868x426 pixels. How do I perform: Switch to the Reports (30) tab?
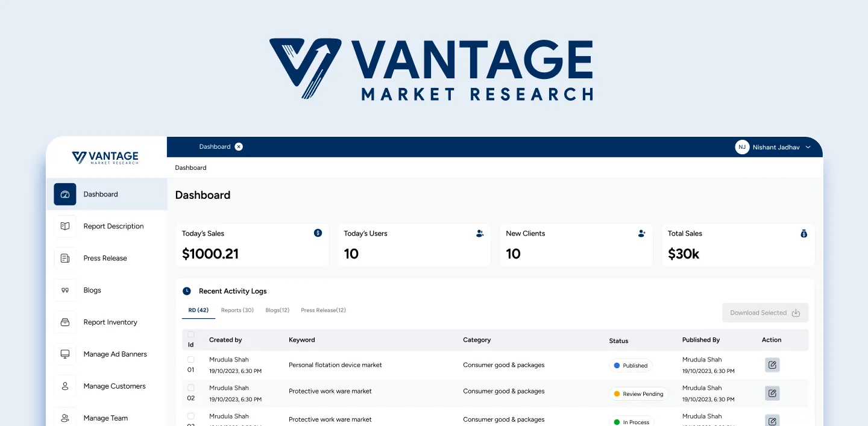(237, 310)
